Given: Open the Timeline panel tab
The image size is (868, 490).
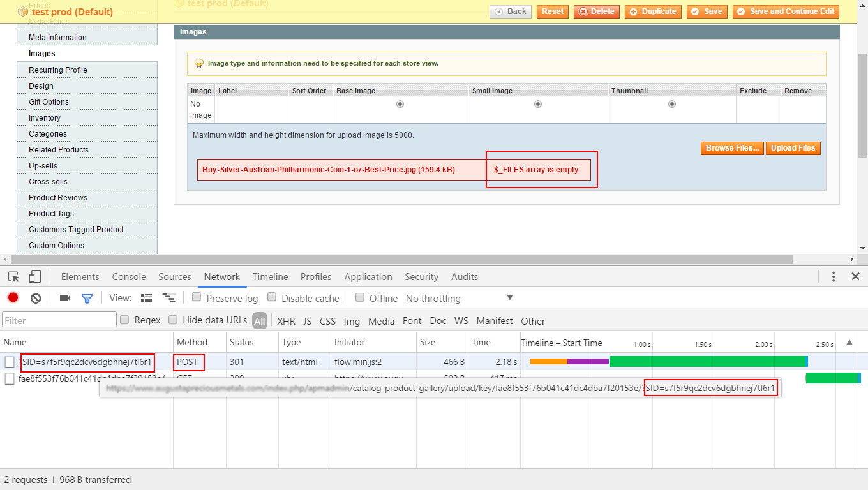Looking at the screenshot, I should [x=270, y=276].
